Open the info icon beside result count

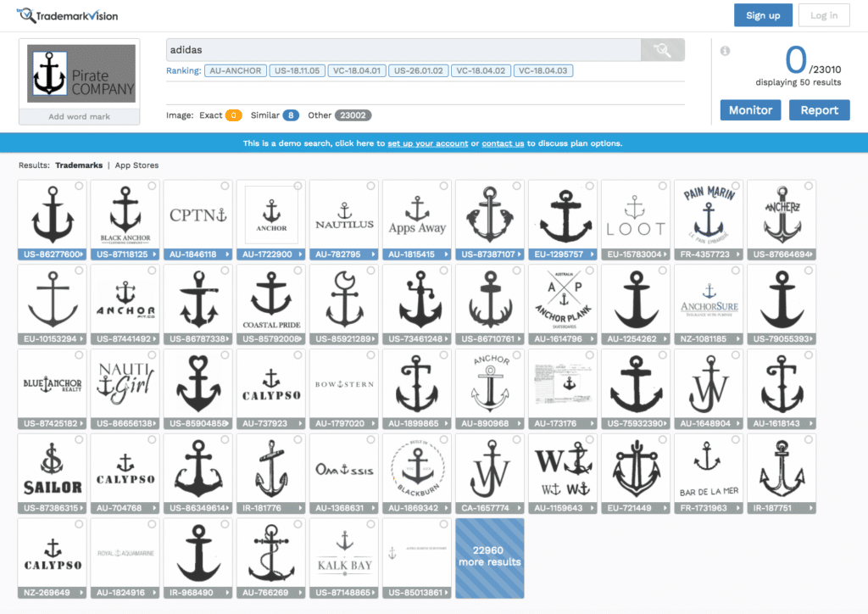(726, 51)
